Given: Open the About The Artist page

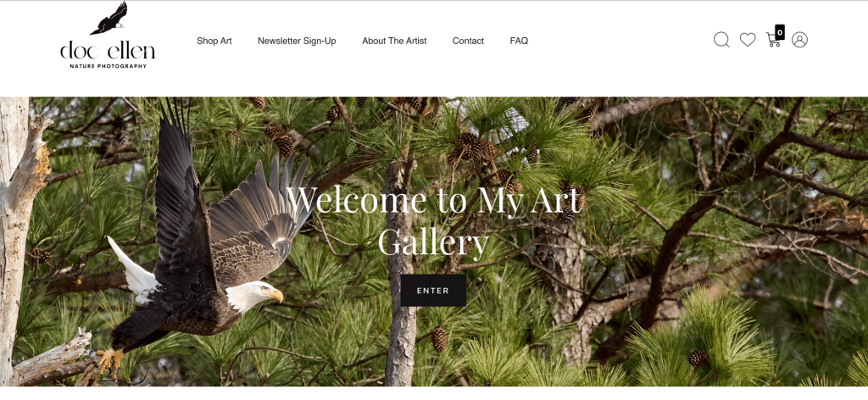Looking at the screenshot, I should pos(394,41).
